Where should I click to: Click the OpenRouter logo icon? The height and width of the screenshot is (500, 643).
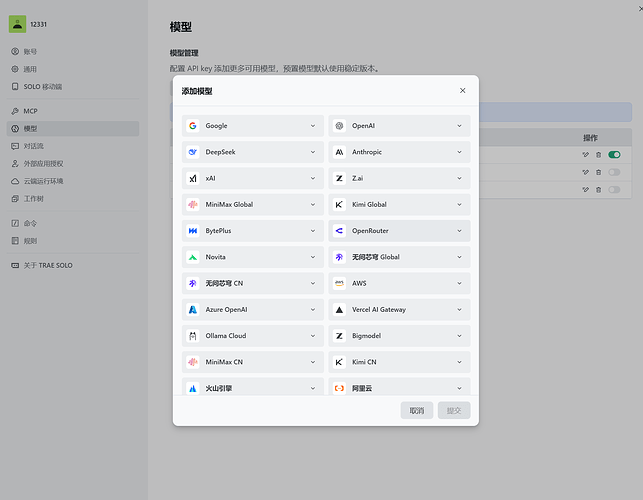click(x=339, y=231)
